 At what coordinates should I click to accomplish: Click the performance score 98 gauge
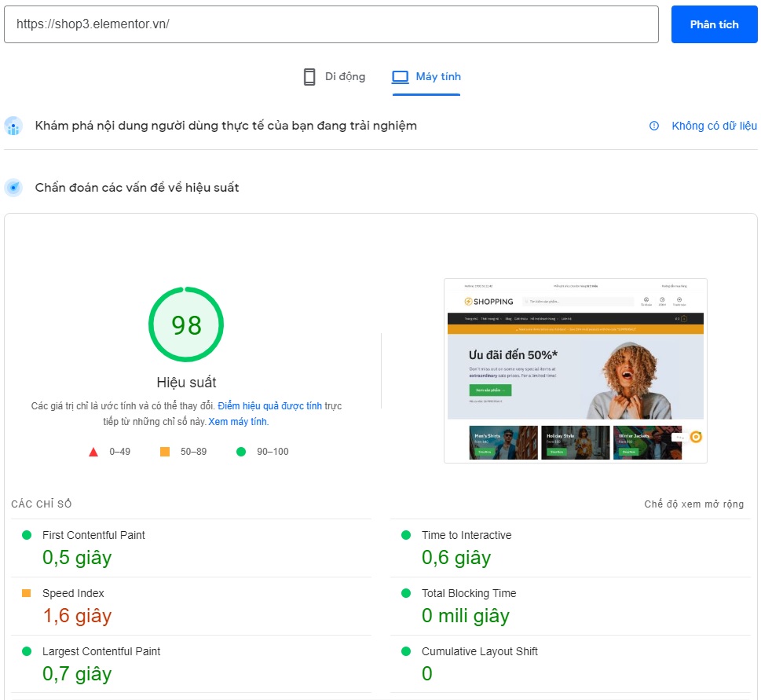point(186,324)
